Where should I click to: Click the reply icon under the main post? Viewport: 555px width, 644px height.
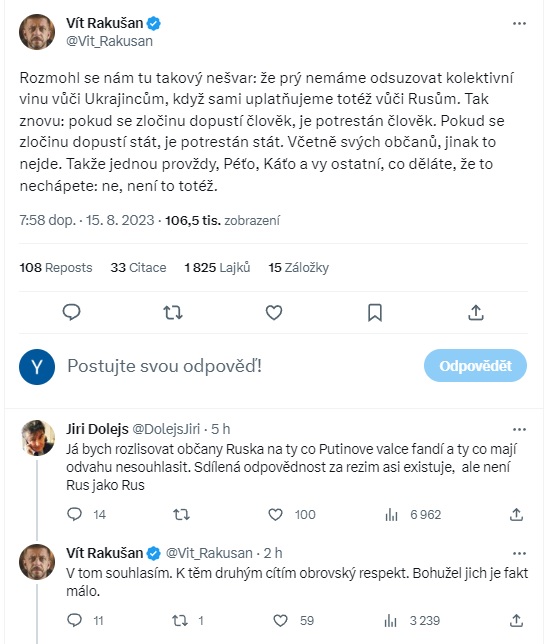click(x=71, y=313)
